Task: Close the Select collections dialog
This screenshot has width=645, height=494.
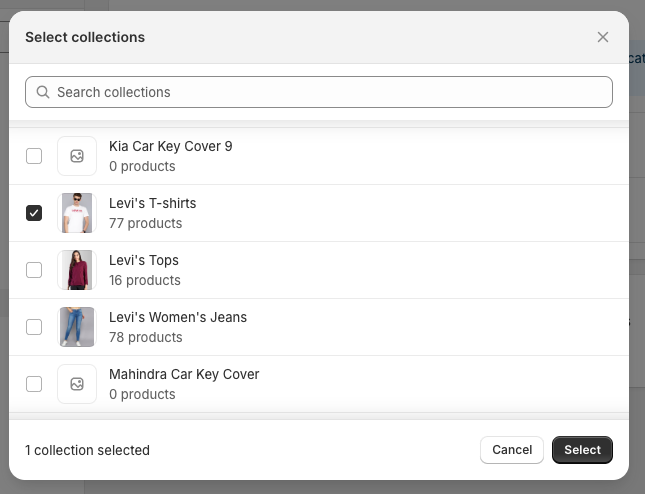Action: 603,37
